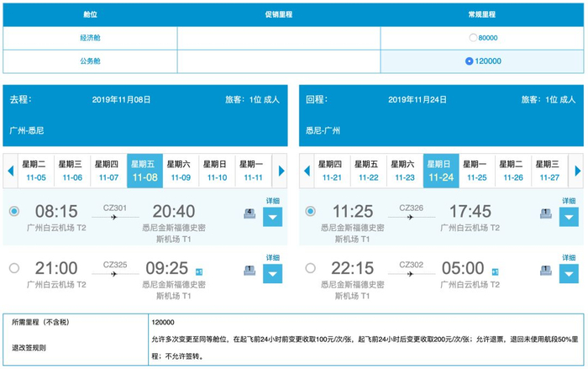Click seat availability icon for flight CZ326
Viewport: 588px width, 369px height.
tap(545, 213)
